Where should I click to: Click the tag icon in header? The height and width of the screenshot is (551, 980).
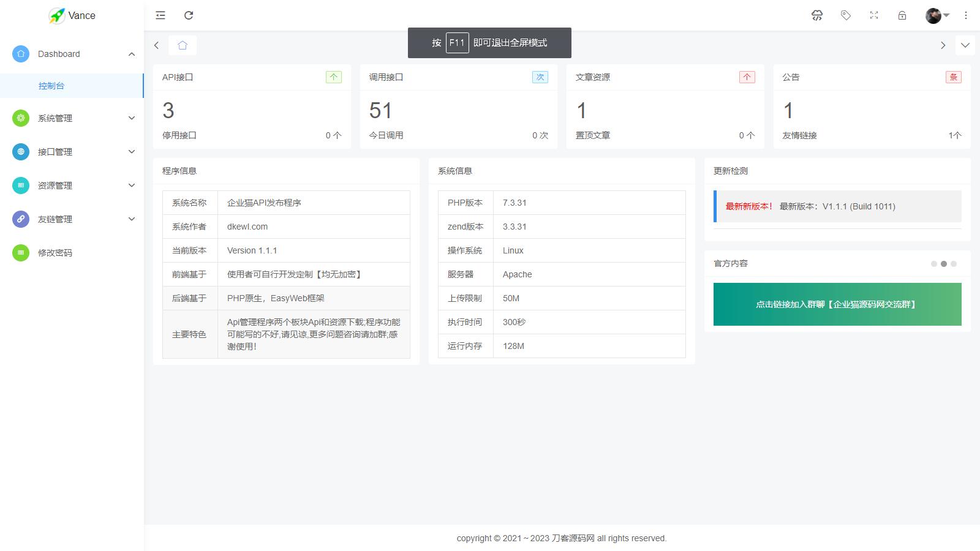coord(845,15)
